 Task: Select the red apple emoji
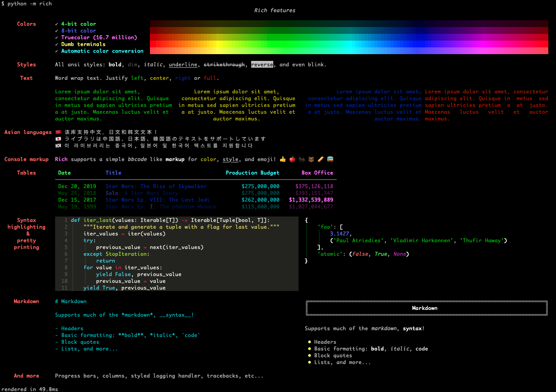point(291,159)
